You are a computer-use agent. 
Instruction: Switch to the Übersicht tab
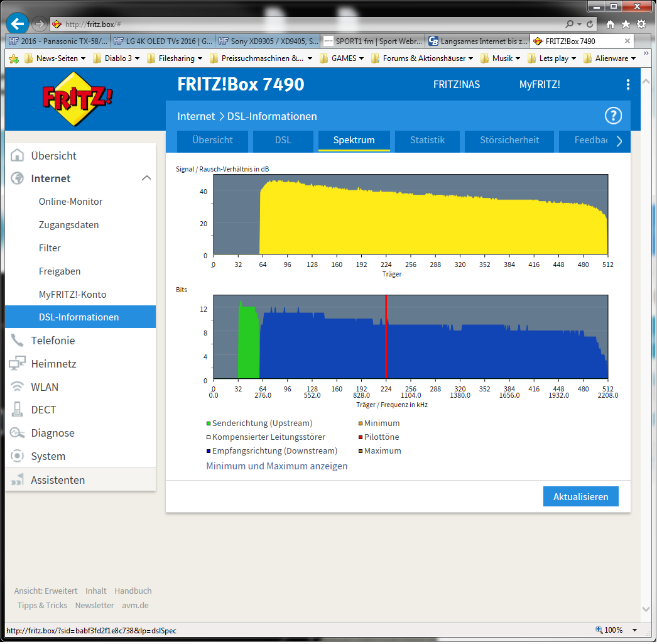coord(212,140)
